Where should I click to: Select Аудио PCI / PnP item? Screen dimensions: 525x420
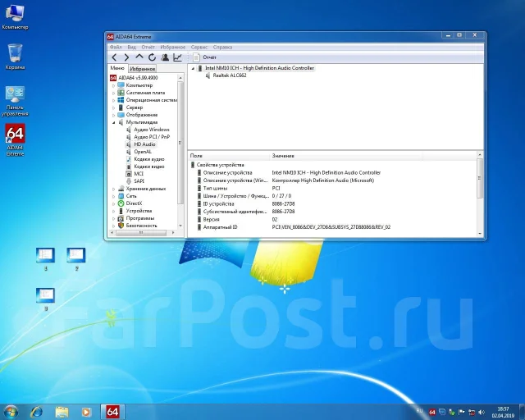(148, 137)
